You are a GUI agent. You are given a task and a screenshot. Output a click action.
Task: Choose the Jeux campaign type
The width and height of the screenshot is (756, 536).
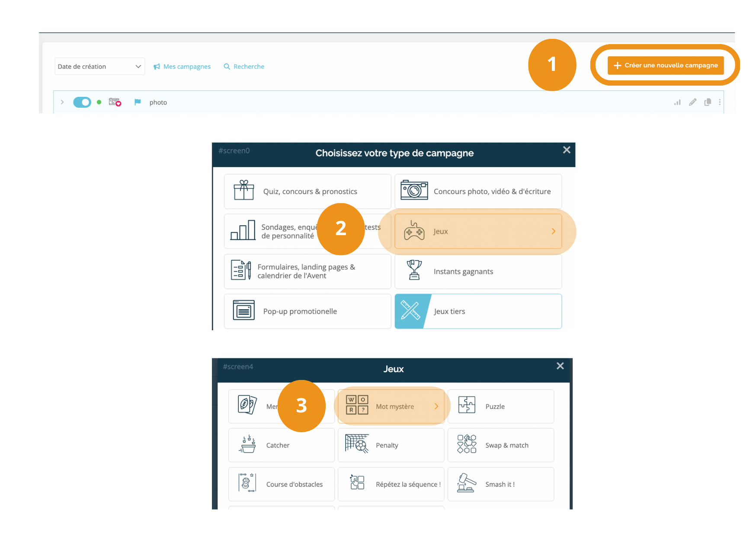478,231
